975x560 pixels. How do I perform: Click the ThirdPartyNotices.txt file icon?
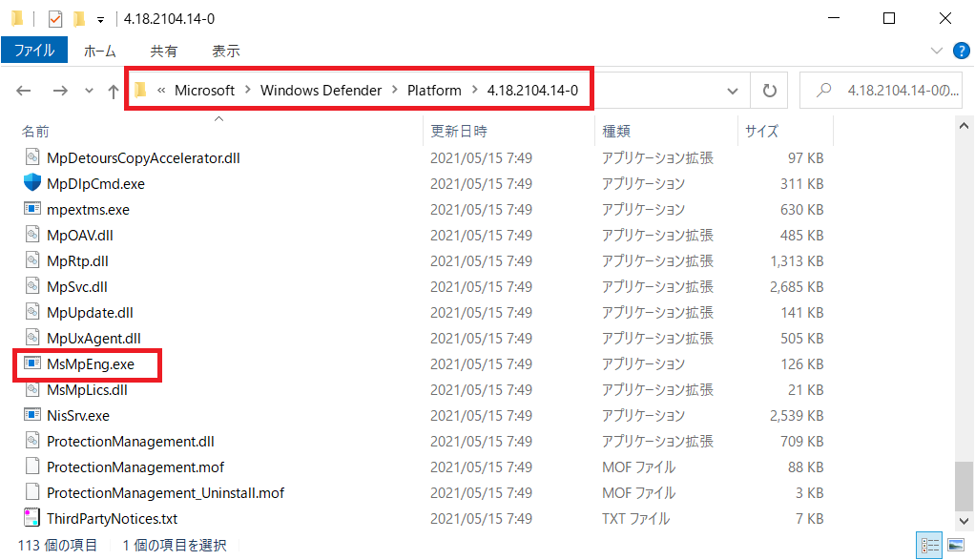(x=31, y=518)
